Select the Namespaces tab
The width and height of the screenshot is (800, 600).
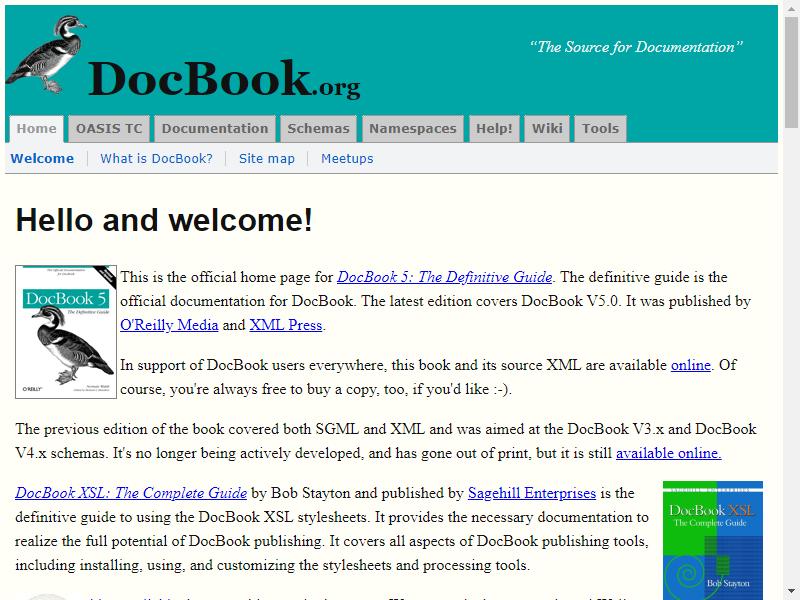coord(413,129)
